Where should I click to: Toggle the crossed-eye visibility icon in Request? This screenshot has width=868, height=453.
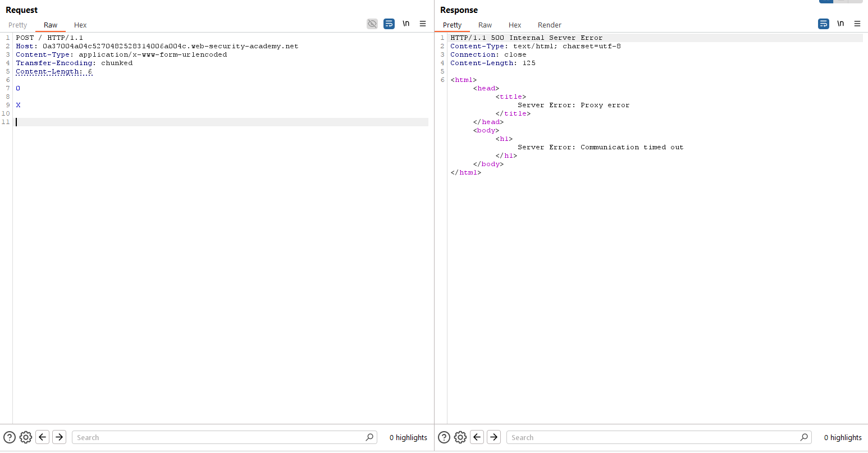pyautogui.click(x=372, y=24)
